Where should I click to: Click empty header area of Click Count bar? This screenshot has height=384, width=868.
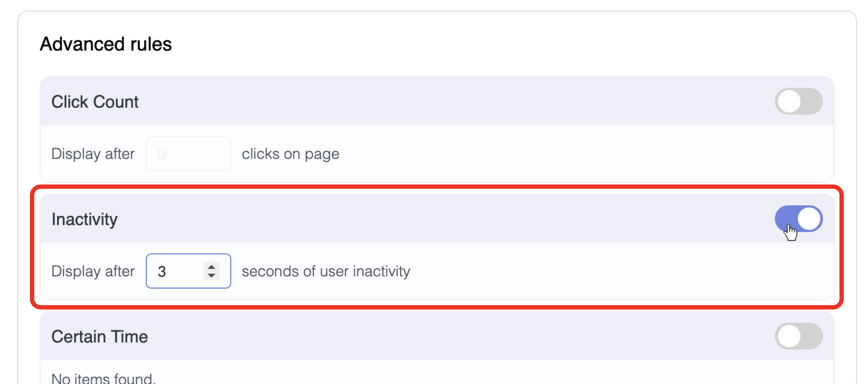453,102
